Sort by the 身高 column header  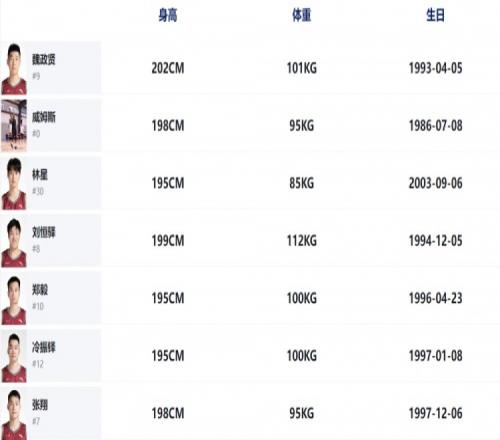168,15
